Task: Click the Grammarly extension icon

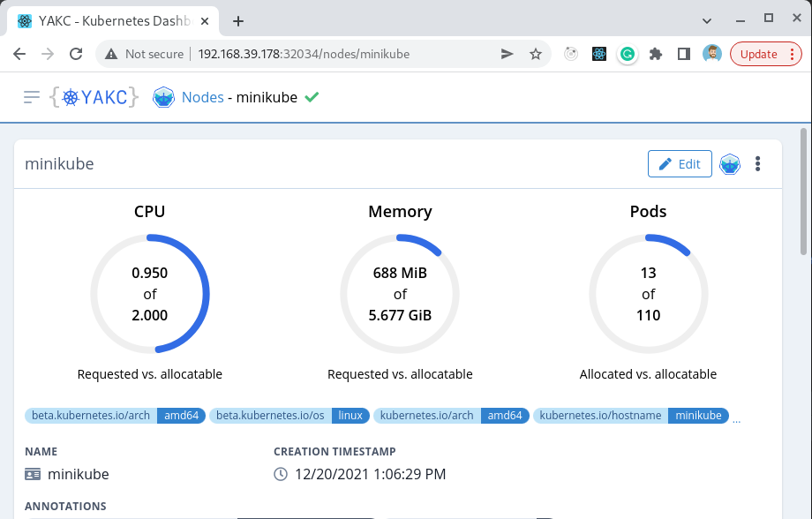Action: coord(628,54)
